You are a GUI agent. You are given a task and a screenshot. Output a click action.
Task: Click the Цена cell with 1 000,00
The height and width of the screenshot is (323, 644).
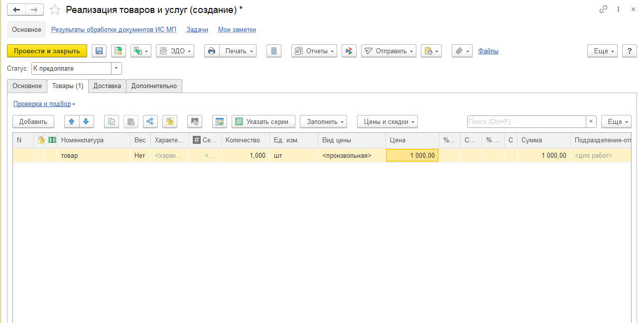pyautogui.click(x=412, y=155)
